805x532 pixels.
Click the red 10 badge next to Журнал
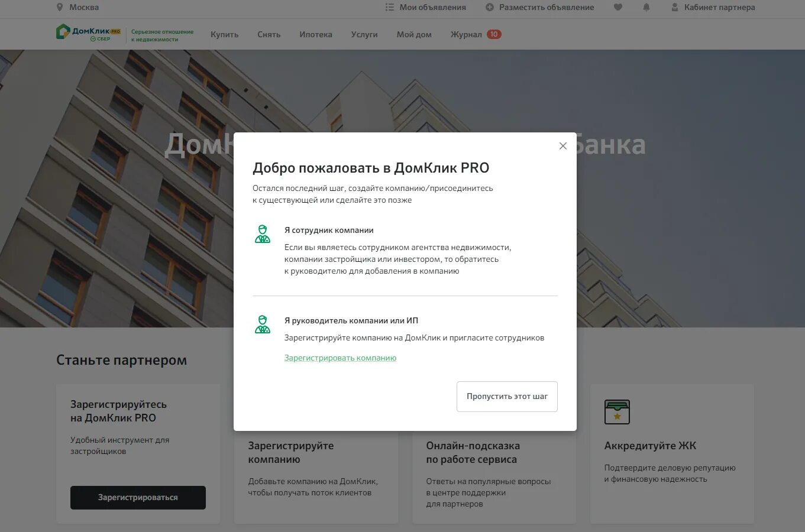[x=494, y=34]
